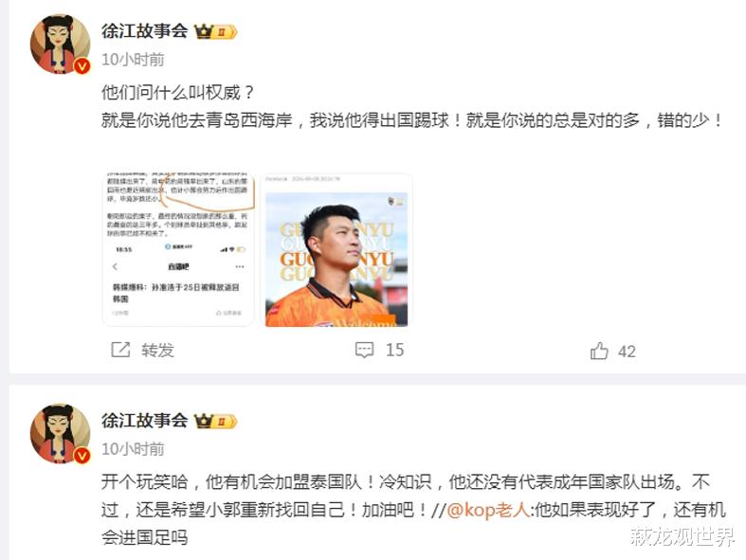Viewport: 746px width, 560px height.
Task: Click the orange verified V badge on first avatar
Action: (82, 65)
